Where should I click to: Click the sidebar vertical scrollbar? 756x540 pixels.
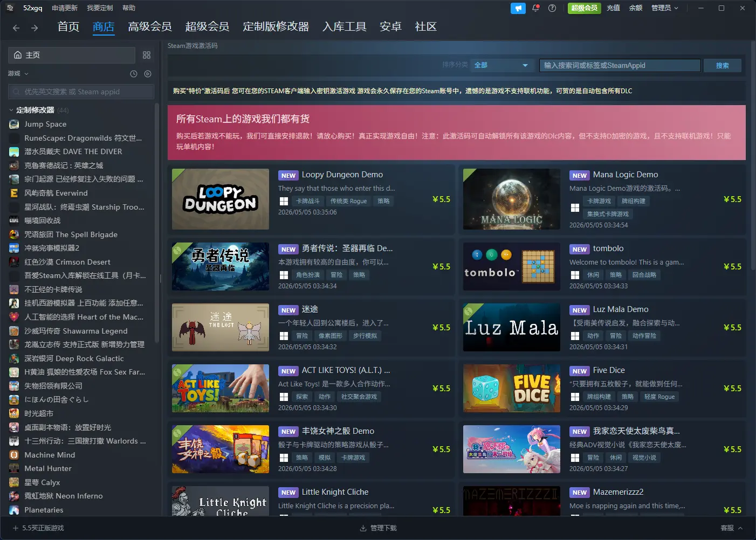(x=157, y=222)
